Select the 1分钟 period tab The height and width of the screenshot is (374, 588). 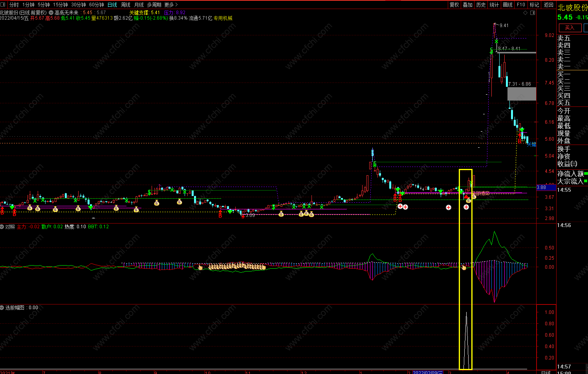28,5
